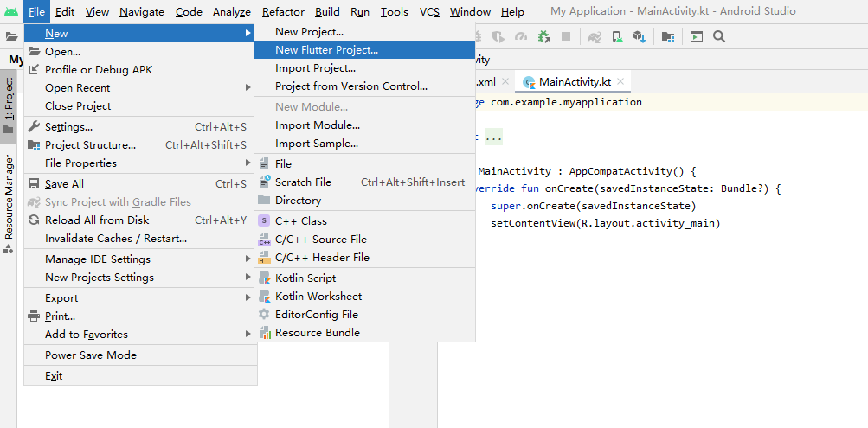Expand the Manage IDE Settings submenu arrow
Screen dimensions: 868x428
coord(248,259)
